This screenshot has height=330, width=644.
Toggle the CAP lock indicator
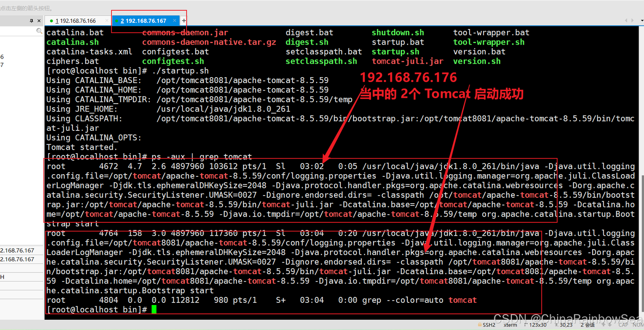(x=623, y=325)
